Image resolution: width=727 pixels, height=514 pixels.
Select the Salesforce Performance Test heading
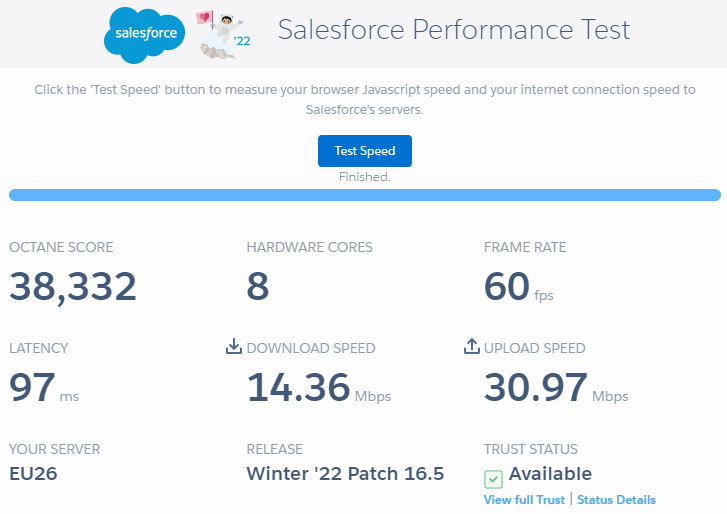point(453,30)
